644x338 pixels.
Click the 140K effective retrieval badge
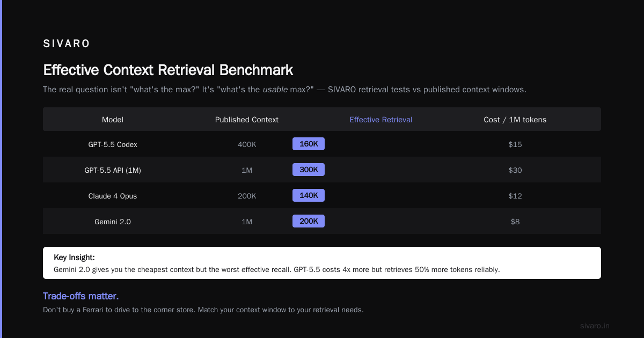309,195
